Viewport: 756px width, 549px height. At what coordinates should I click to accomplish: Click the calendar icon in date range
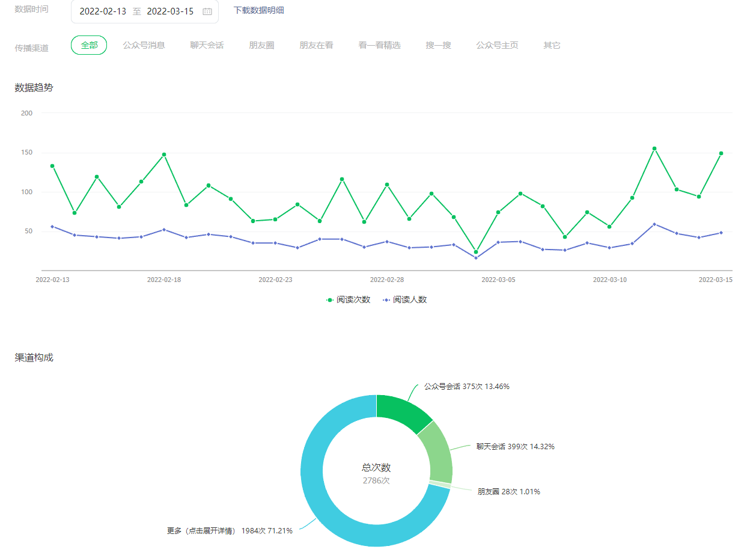click(x=207, y=11)
